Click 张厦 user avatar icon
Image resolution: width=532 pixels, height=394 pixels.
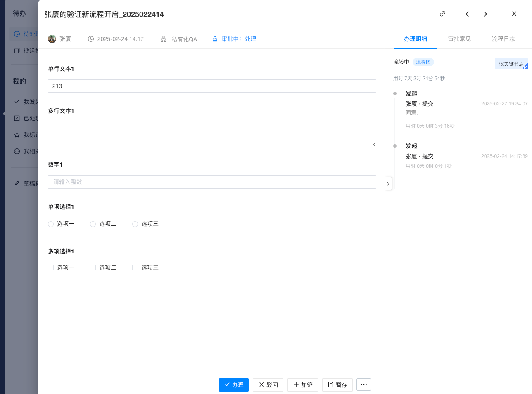(x=52, y=39)
